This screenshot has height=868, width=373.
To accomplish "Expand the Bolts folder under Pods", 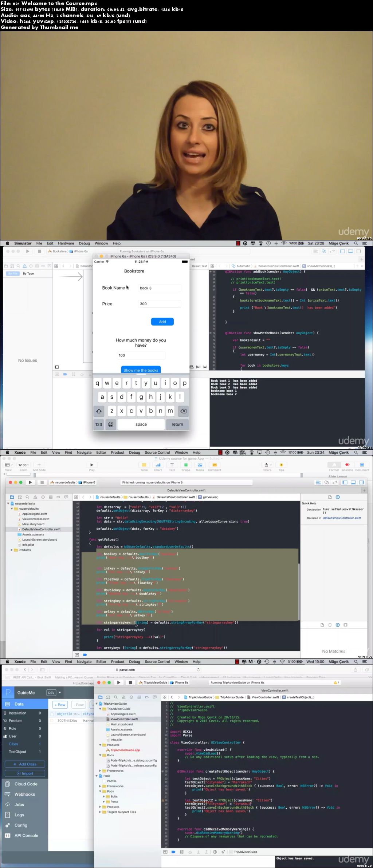I will coord(104,796).
